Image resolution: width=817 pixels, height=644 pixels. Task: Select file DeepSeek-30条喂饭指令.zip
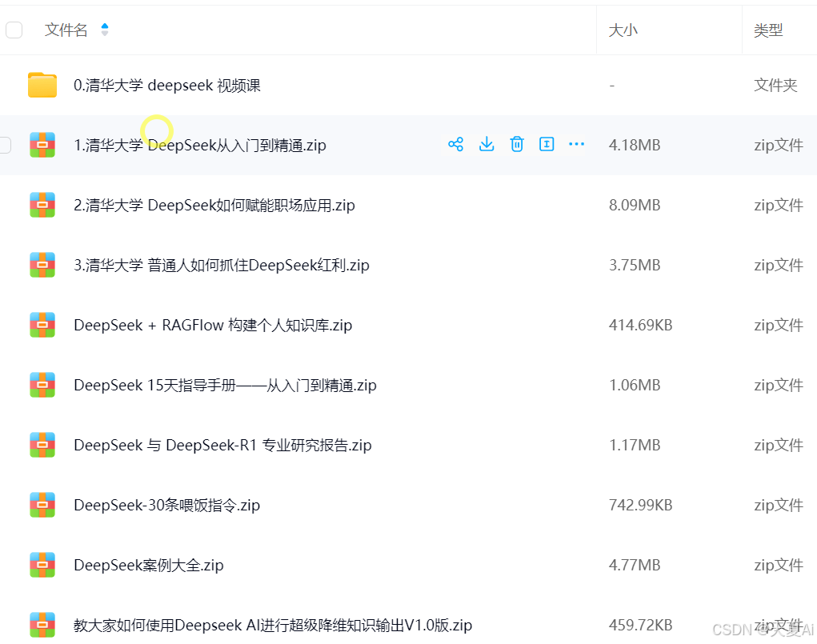167,504
